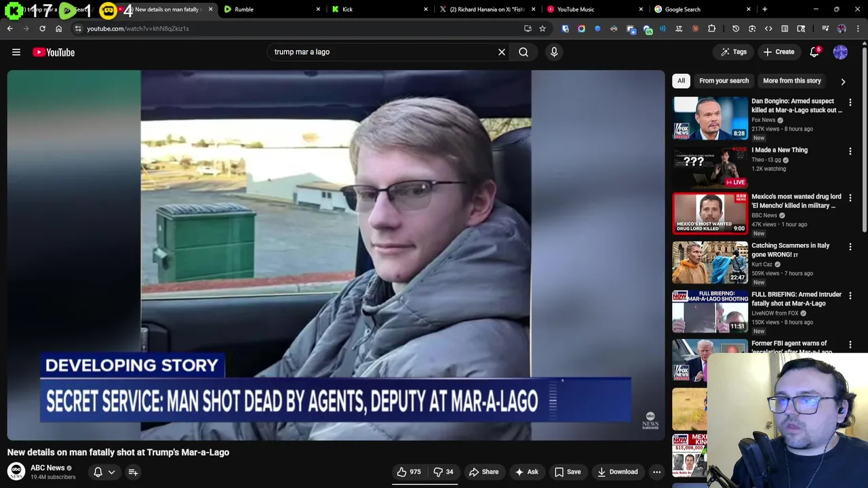Expand the ABC News notification options chevron

click(112, 472)
